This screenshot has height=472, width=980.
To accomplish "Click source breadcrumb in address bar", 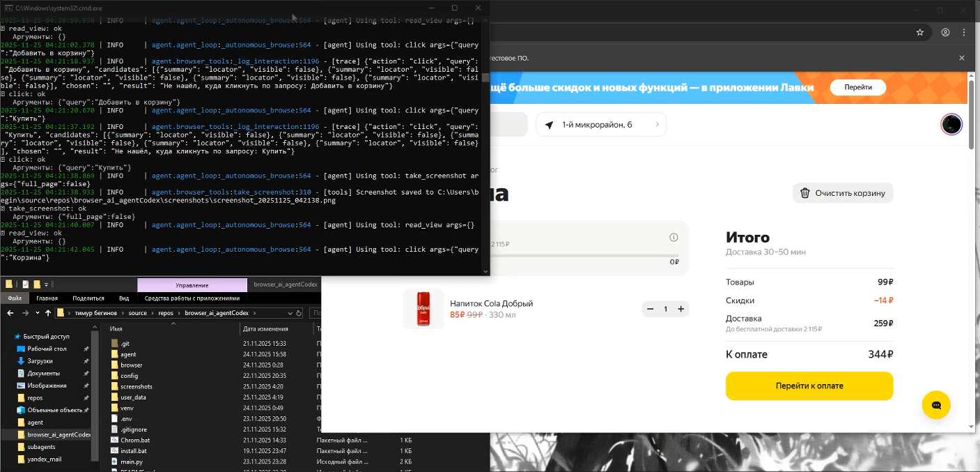I will pyautogui.click(x=137, y=313).
